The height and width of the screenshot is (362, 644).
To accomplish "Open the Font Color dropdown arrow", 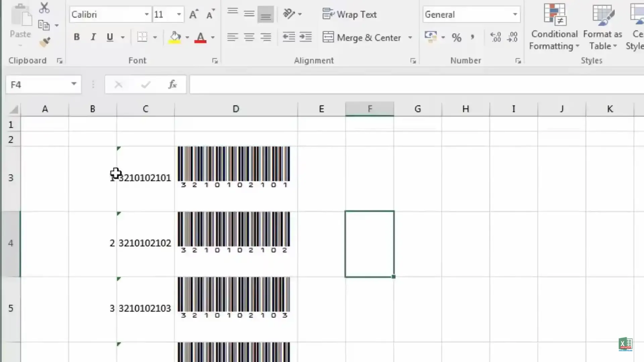I will [213, 37].
